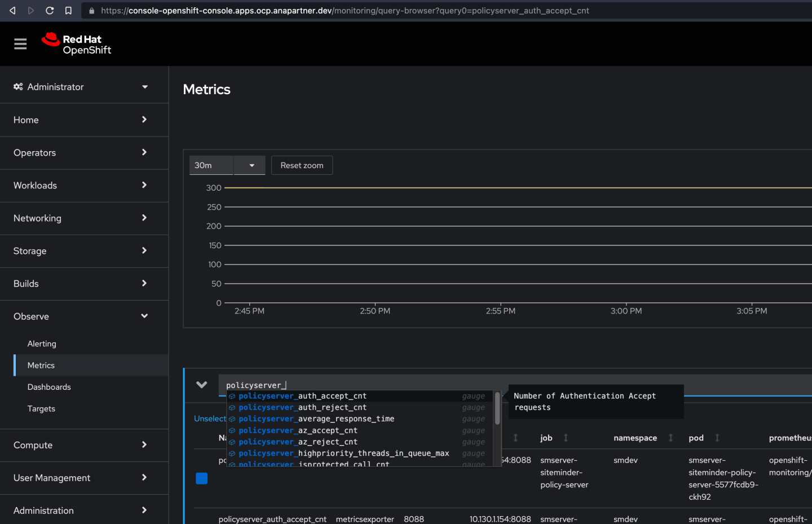The width and height of the screenshot is (812, 524).
Task: Open the navigation hamburger menu
Action: (20, 43)
